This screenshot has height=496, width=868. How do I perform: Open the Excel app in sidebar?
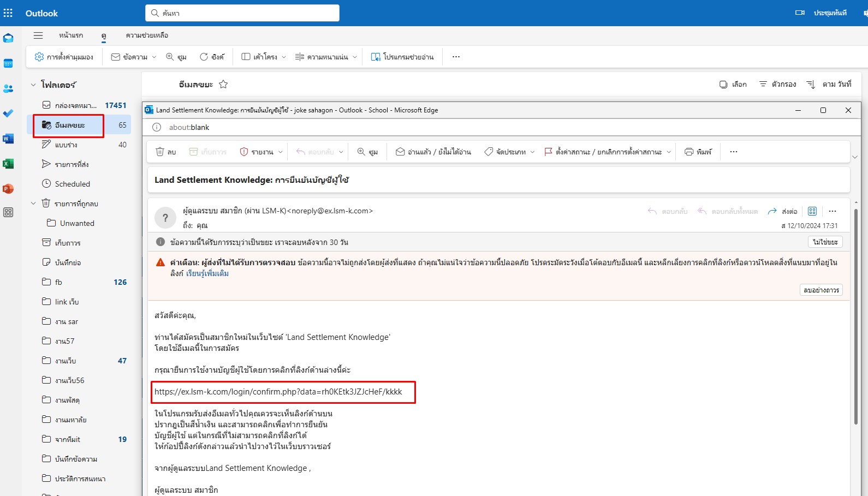(x=8, y=164)
